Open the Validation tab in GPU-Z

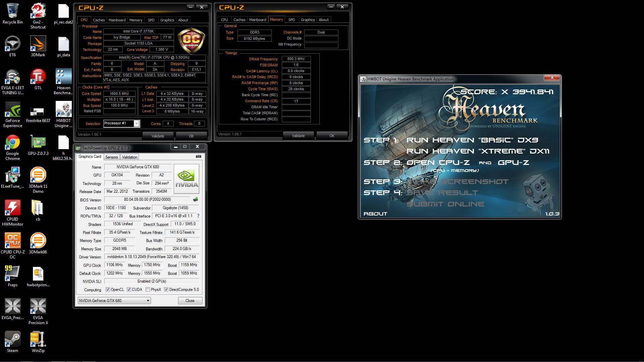tap(129, 157)
